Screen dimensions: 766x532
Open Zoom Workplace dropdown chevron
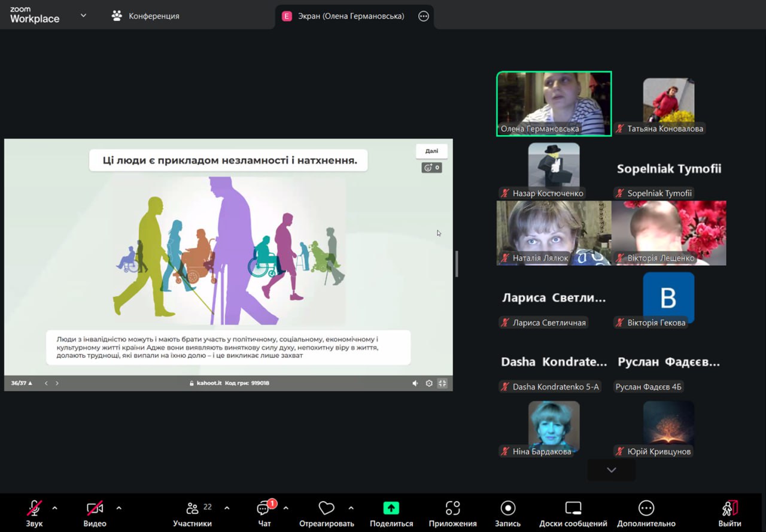click(x=83, y=16)
